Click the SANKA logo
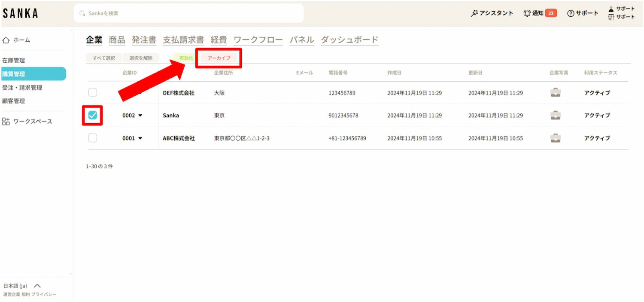The width and height of the screenshot is (644, 302). (x=20, y=13)
